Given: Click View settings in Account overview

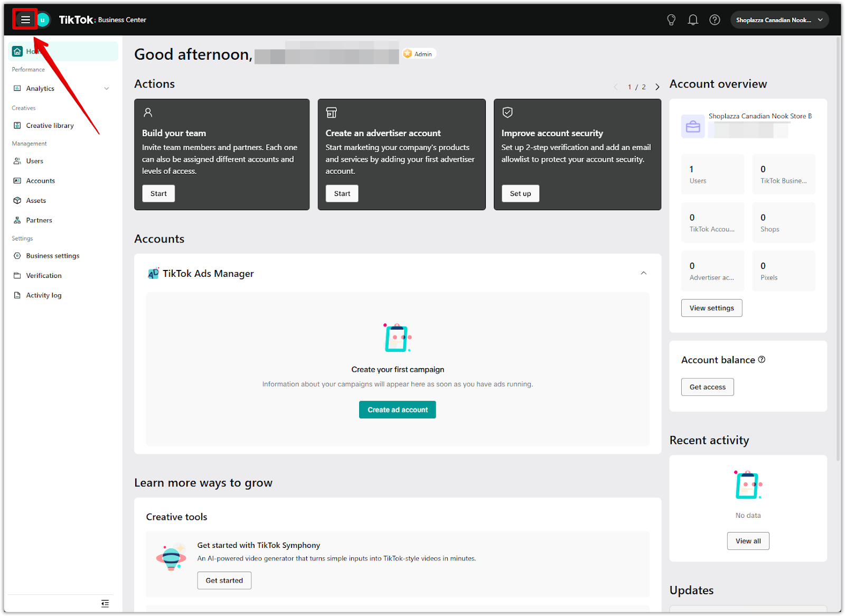Looking at the screenshot, I should tap(711, 308).
